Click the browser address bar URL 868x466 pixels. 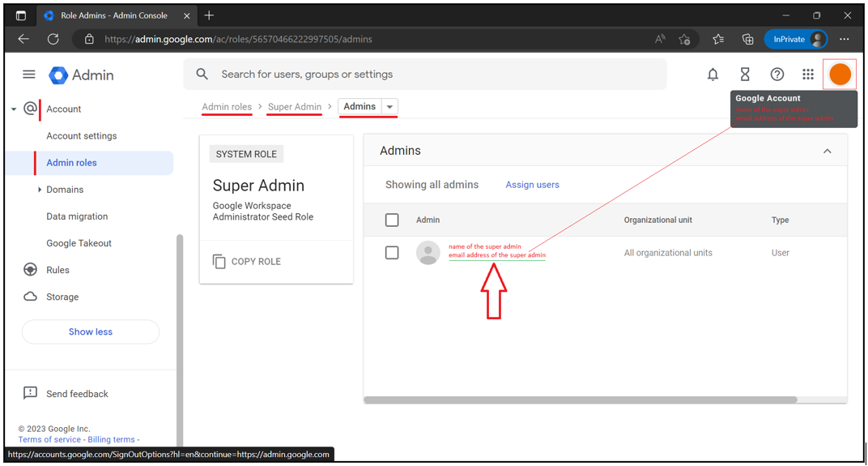238,39
